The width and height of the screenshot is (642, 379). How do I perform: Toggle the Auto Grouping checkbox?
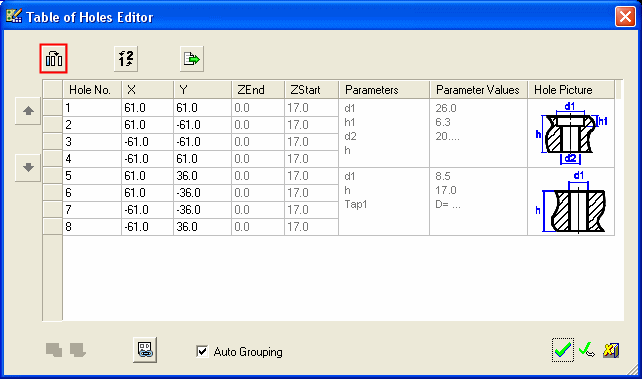(x=202, y=351)
